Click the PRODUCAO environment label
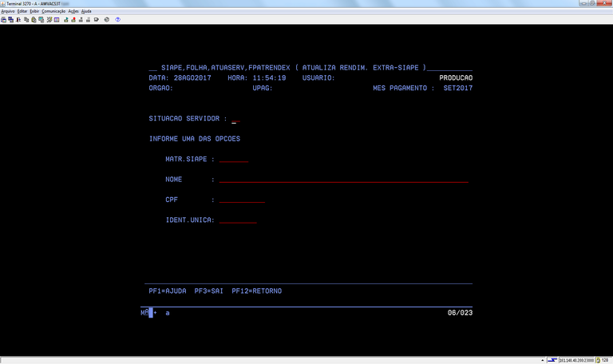The height and width of the screenshot is (364, 613). click(456, 77)
